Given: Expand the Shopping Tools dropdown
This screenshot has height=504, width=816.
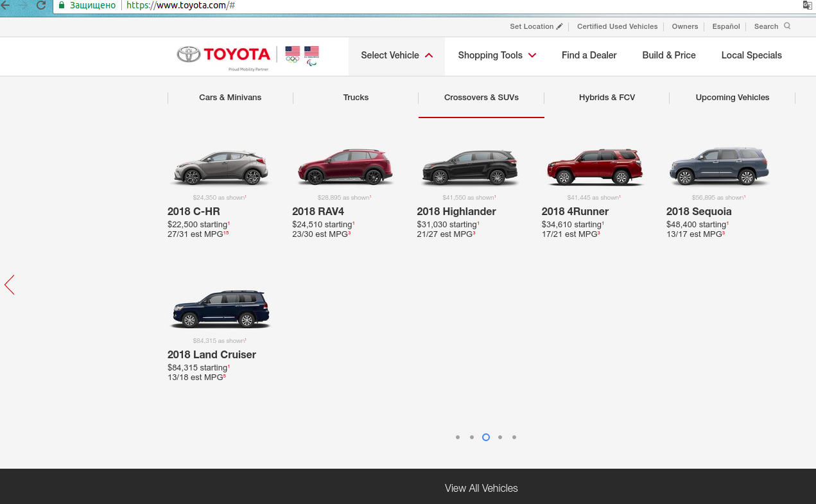Looking at the screenshot, I should (x=497, y=55).
